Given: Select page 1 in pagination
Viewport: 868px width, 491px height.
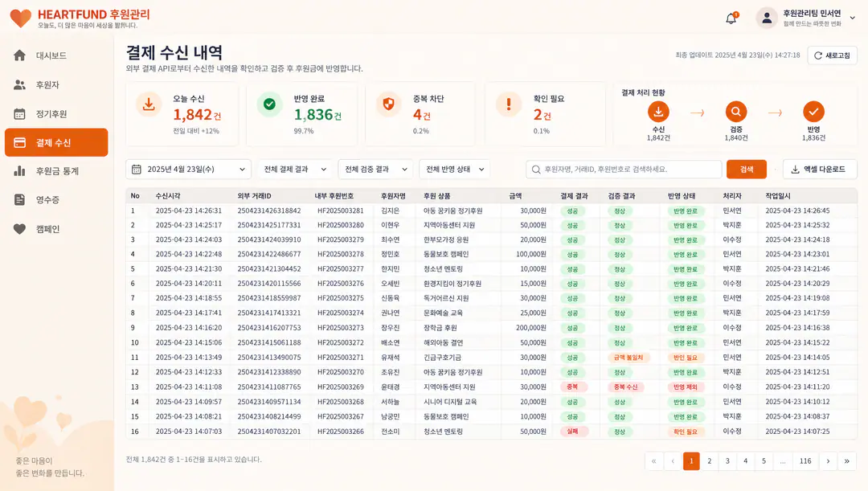Looking at the screenshot, I should tap(691, 461).
